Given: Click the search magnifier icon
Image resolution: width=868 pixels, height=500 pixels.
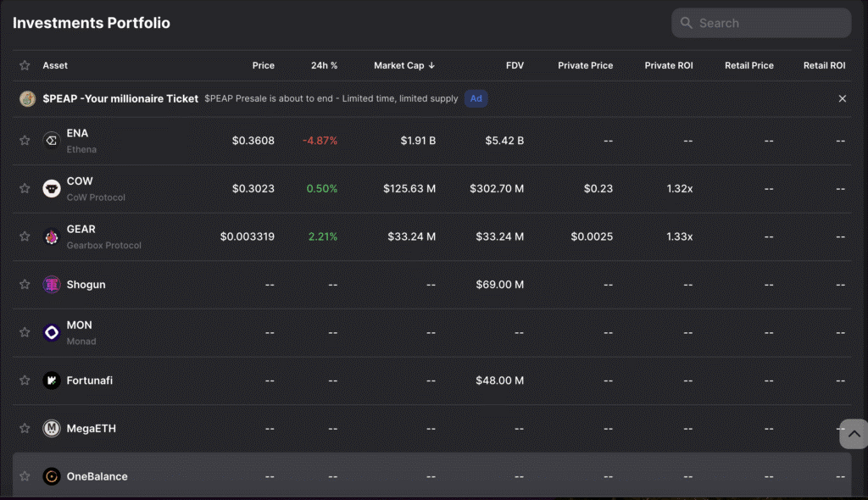Looking at the screenshot, I should click(687, 23).
